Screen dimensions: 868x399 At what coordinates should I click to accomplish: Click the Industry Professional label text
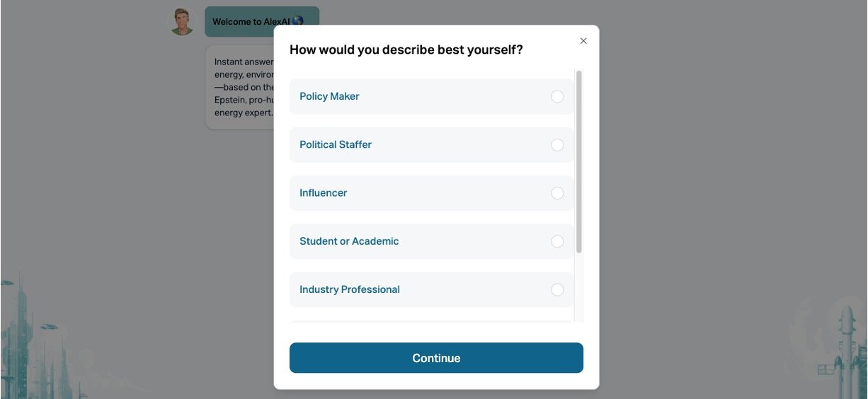pos(350,289)
